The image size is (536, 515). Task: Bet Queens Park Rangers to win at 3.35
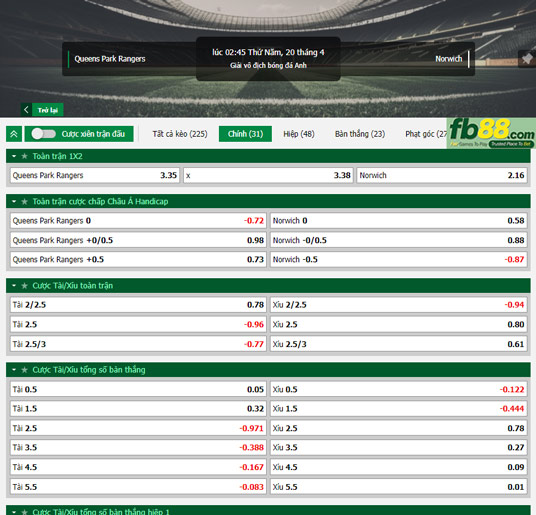pos(95,175)
